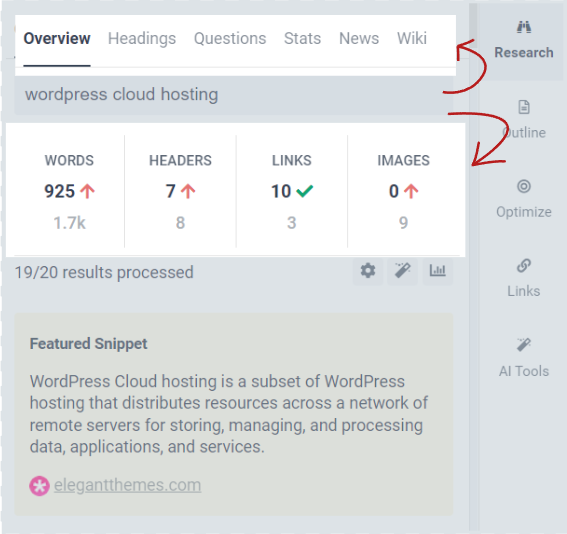This screenshot has height=534, width=567.
Task: Click the 19/20 results processed text
Action: tap(104, 272)
